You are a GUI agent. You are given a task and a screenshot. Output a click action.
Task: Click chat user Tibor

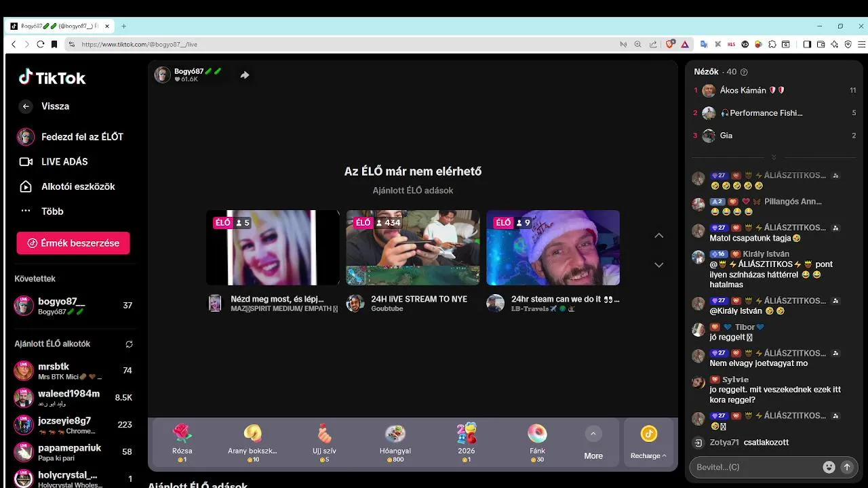(745, 327)
